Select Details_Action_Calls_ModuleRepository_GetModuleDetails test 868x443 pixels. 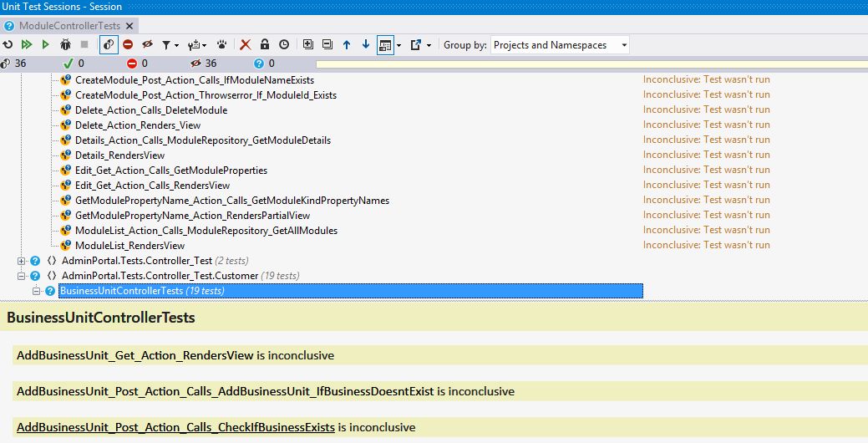pyautogui.click(x=203, y=140)
